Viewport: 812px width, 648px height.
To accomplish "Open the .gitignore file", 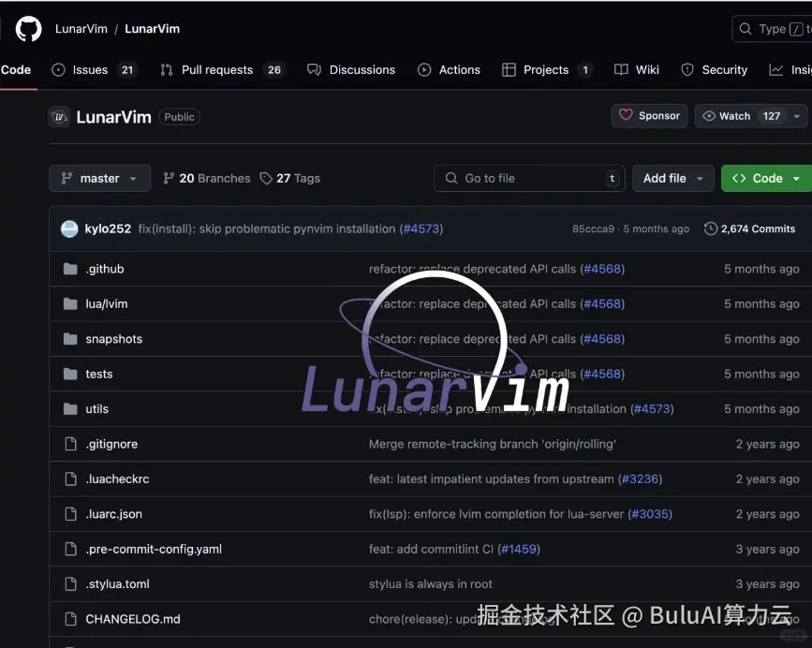I will point(111,444).
